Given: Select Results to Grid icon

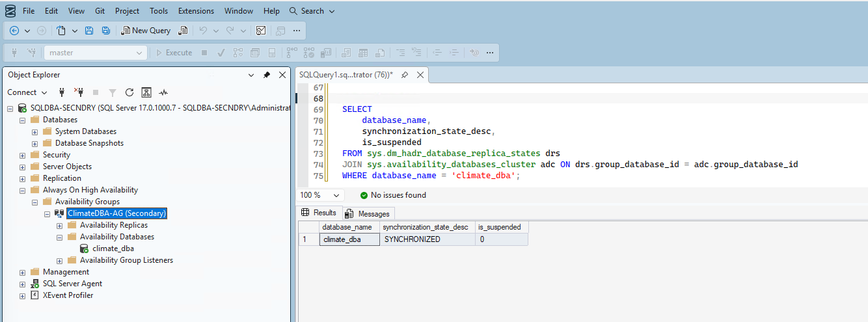Looking at the screenshot, I should [x=363, y=53].
